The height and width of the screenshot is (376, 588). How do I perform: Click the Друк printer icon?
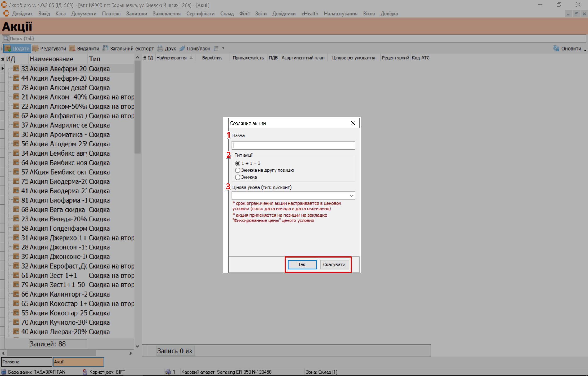click(x=160, y=48)
